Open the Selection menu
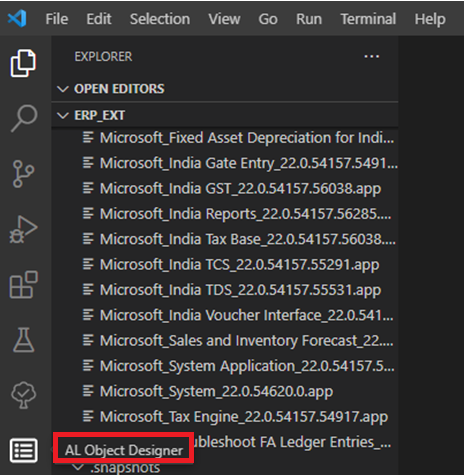 [160, 19]
